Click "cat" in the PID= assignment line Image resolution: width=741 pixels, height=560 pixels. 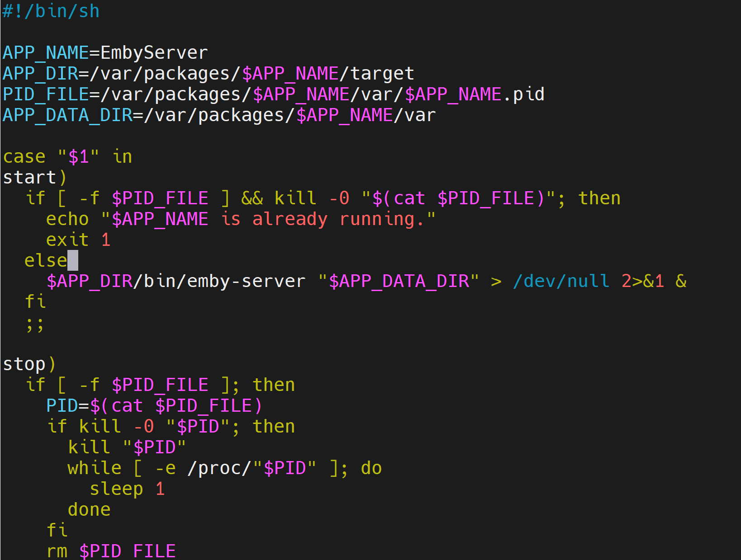point(127,406)
